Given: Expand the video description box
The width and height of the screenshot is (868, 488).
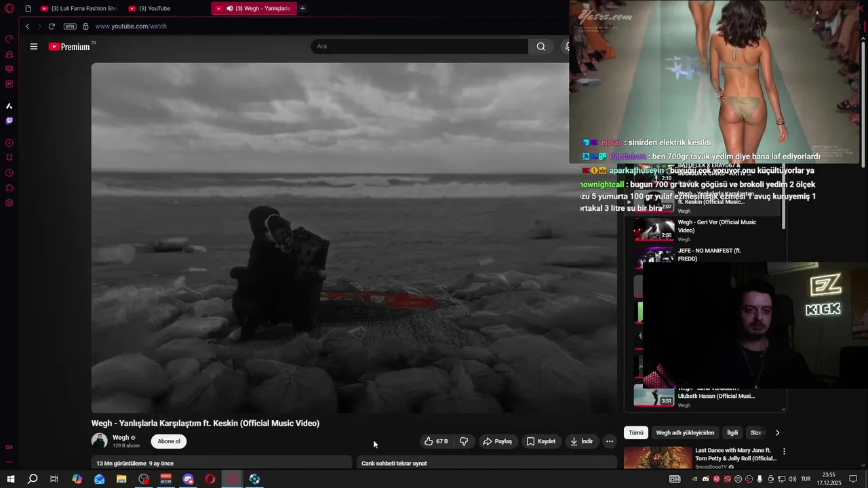Looking at the screenshot, I should 220,463.
